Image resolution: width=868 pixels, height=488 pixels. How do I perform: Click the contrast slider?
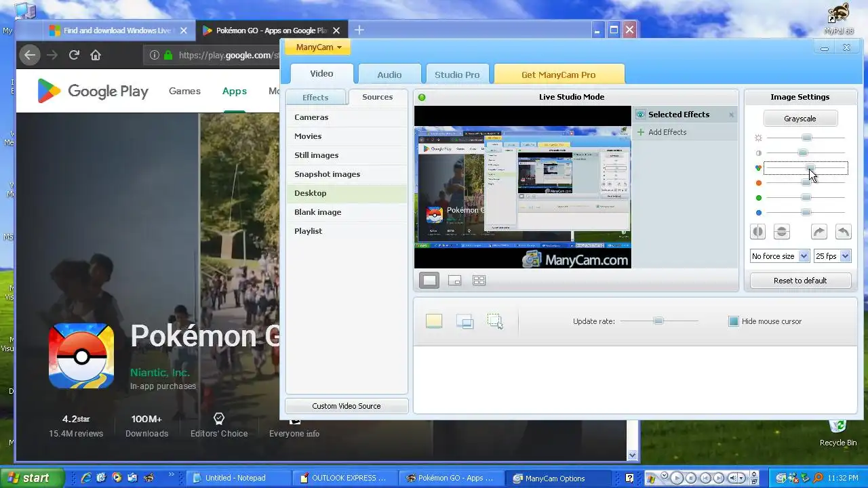(x=806, y=153)
